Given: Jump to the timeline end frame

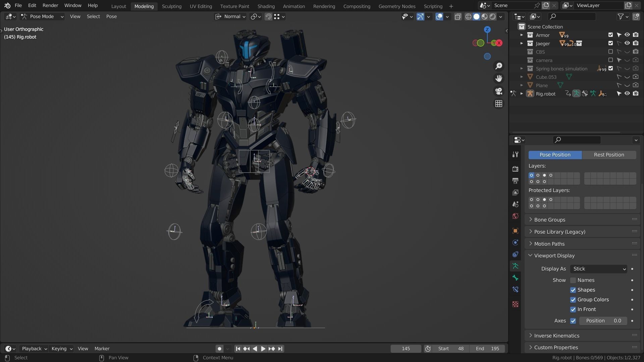Looking at the screenshot, I should [280, 349].
